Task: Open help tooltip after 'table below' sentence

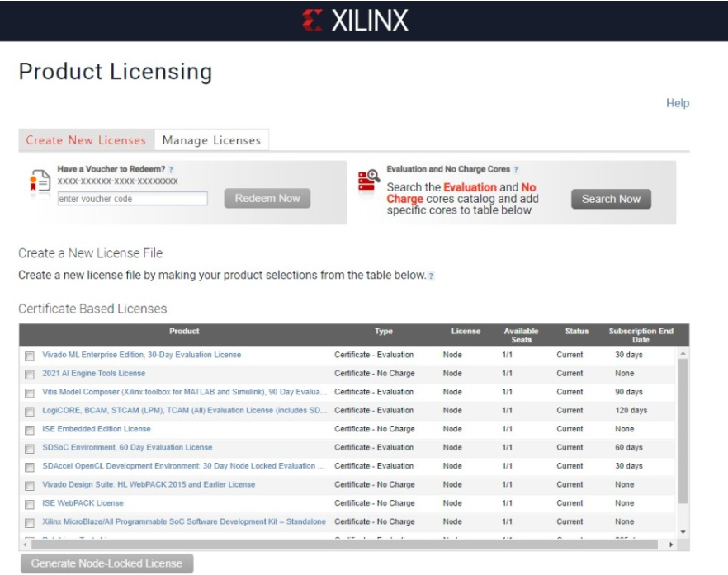Action: [431, 276]
